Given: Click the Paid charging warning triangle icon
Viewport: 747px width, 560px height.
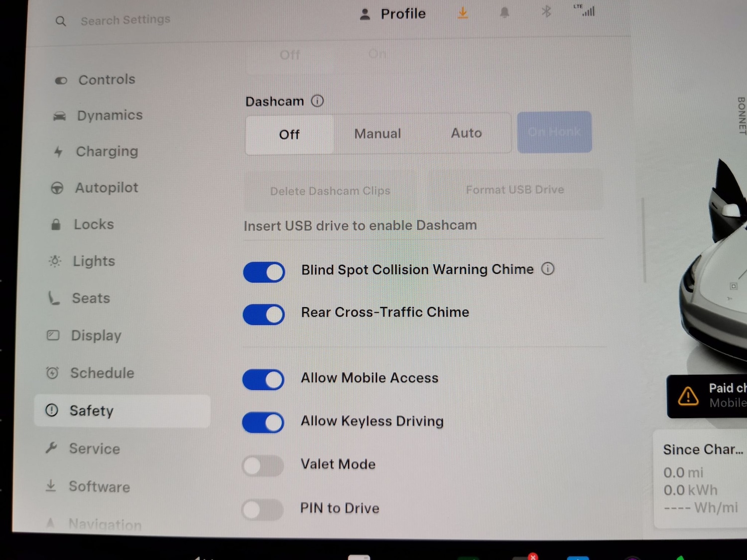Looking at the screenshot, I should pos(688,396).
